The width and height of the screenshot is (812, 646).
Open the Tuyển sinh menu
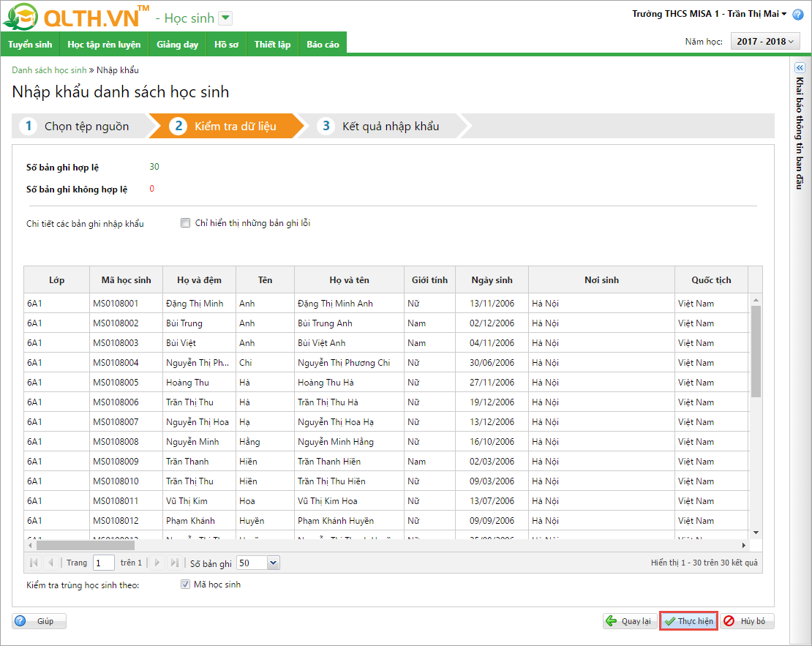[x=30, y=45]
